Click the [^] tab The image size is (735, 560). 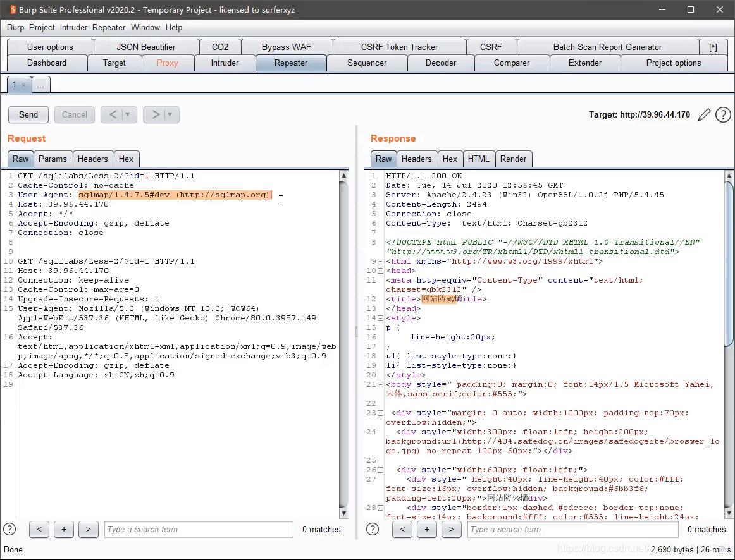coord(713,47)
